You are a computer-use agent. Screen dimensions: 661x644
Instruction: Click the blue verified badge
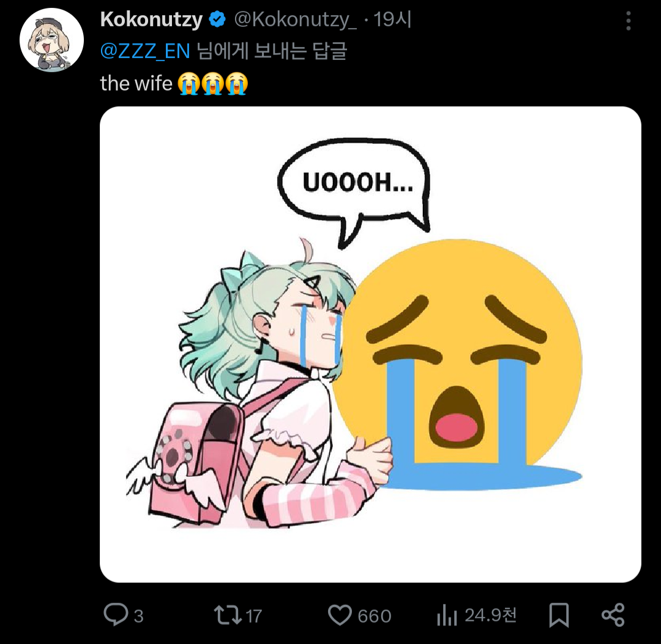(x=217, y=20)
